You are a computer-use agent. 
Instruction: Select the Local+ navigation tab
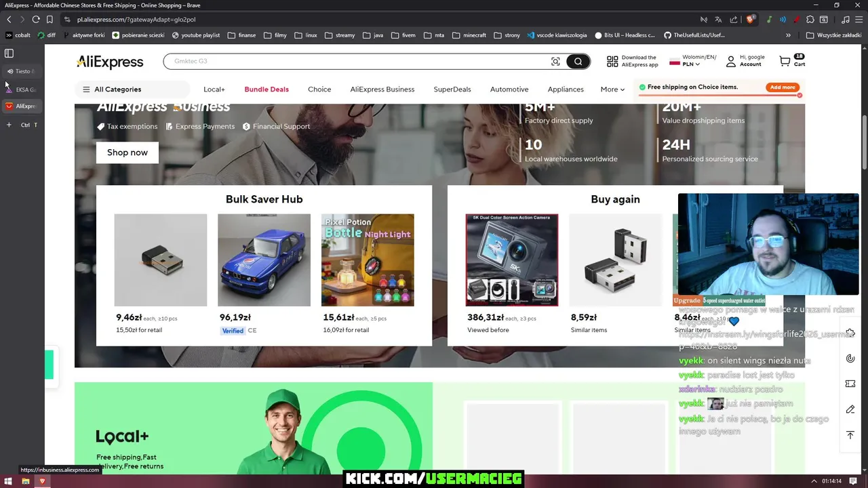click(x=214, y=89)
